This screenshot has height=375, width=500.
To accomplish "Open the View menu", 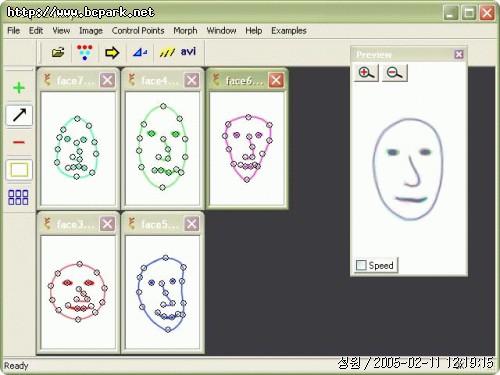I will (x=61, y=31).
